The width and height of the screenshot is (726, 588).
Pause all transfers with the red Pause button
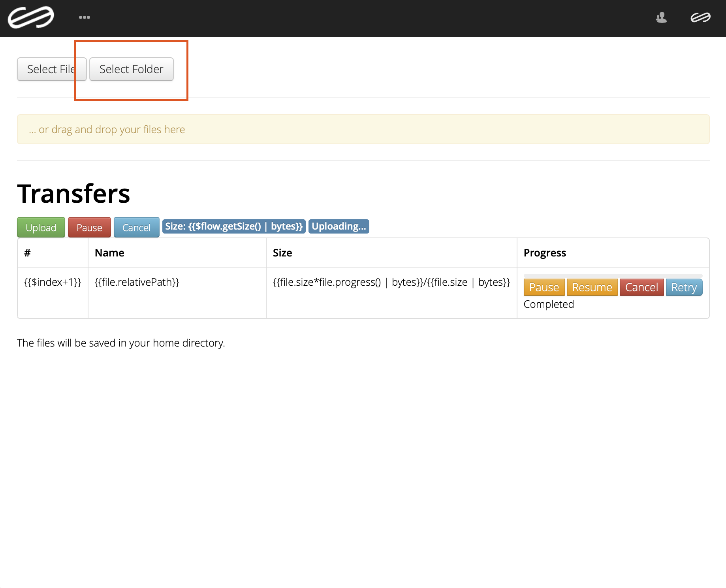coord(89,227)
